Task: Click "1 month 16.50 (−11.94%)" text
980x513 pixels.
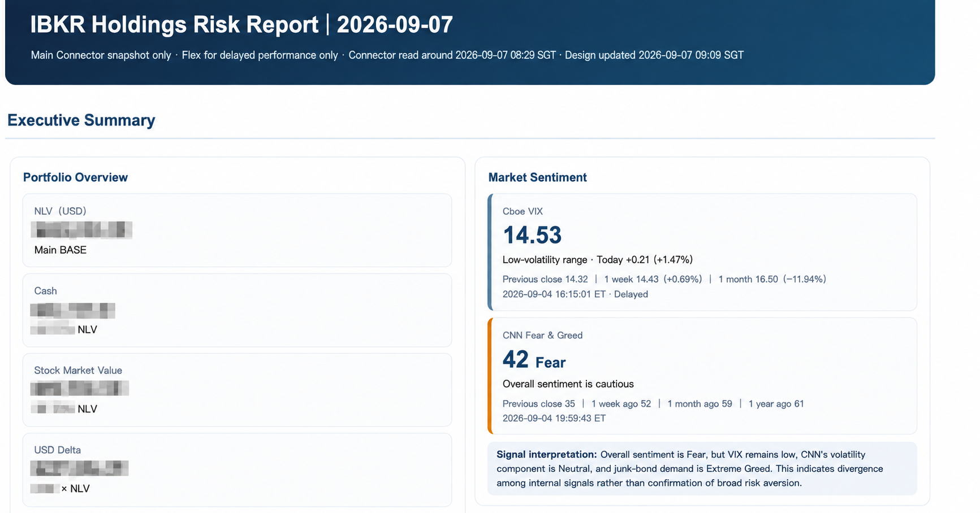Action: (x=772, y=279)
